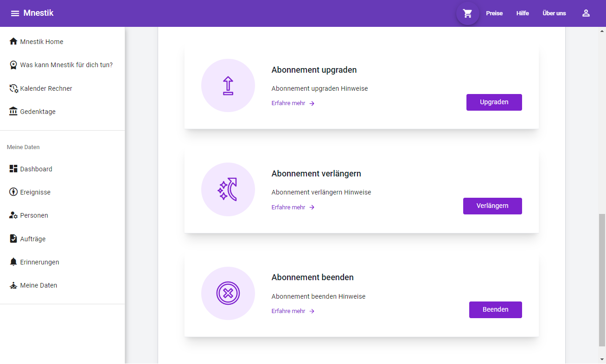Click the Gedenktage icon in sidebar
Viewport: 606px width, 364px height.
click(13, 112)
